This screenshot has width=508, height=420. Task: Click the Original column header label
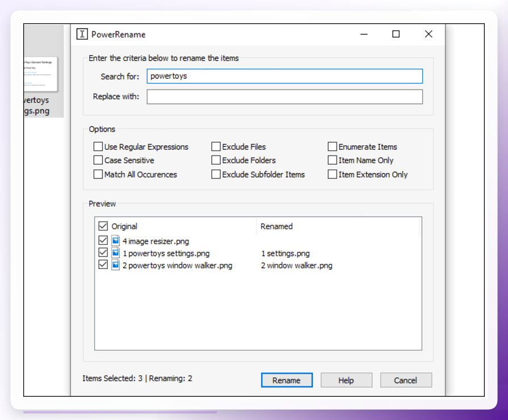(124, 226)
